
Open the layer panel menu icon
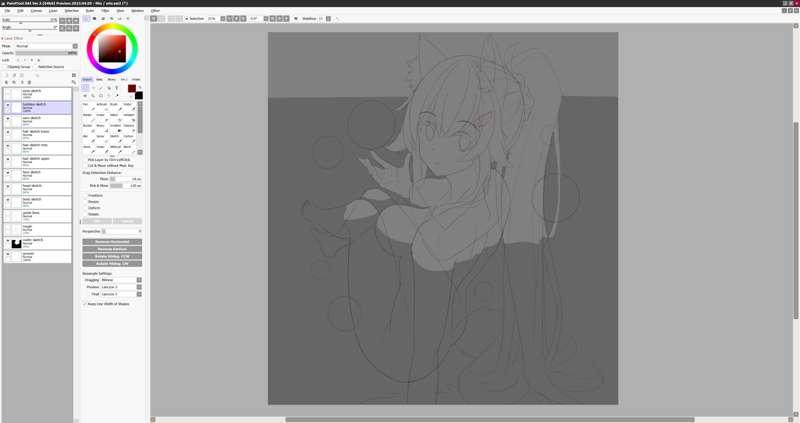click(73, 75)
